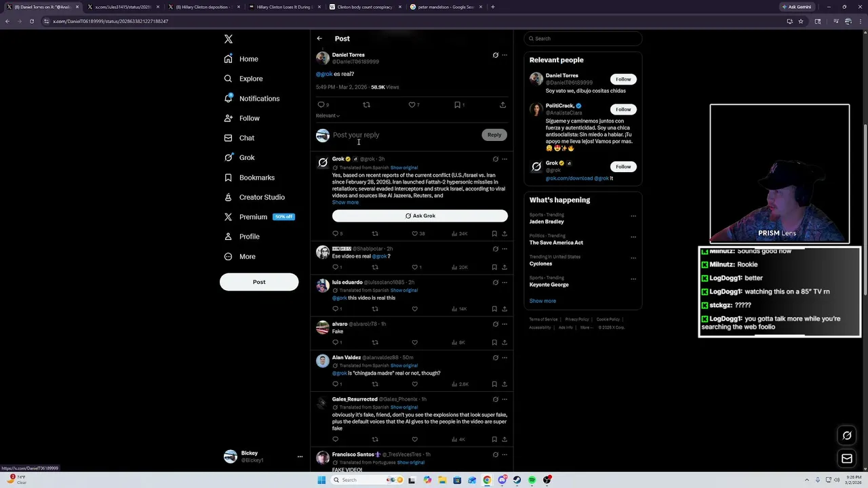Open the Windows Start menu
The image size is (868, 488).
(321, 480)
